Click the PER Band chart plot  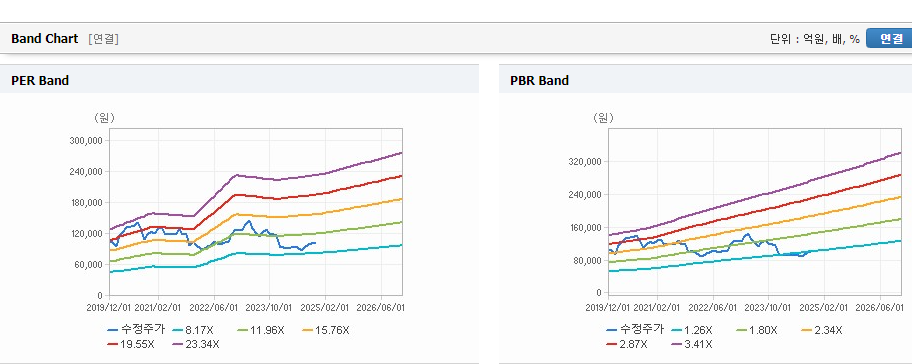click(x=256, y=212)
